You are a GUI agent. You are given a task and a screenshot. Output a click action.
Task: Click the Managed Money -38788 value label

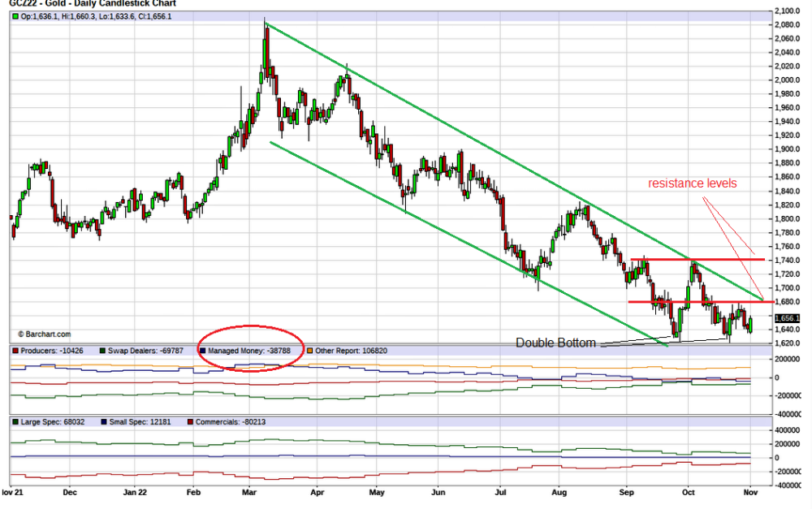click(x=253, y=351)
